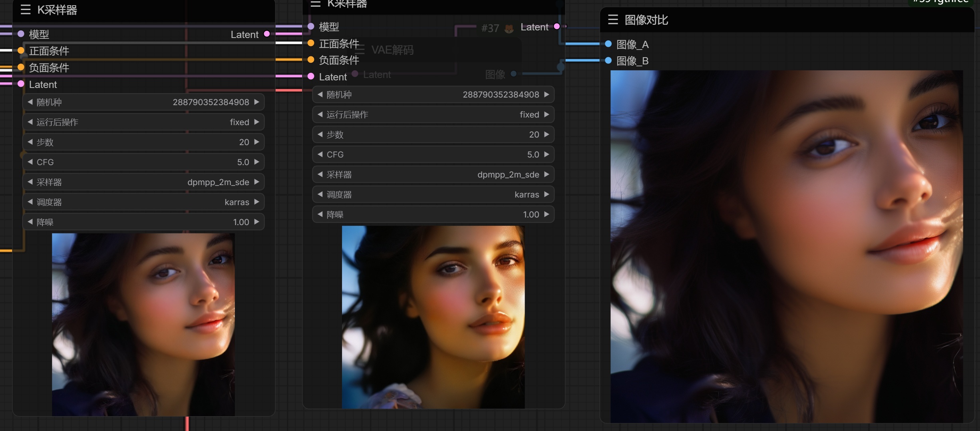
Task: Click the VAE解码 node title behind middle sampler
Action: tap(392, 50)
